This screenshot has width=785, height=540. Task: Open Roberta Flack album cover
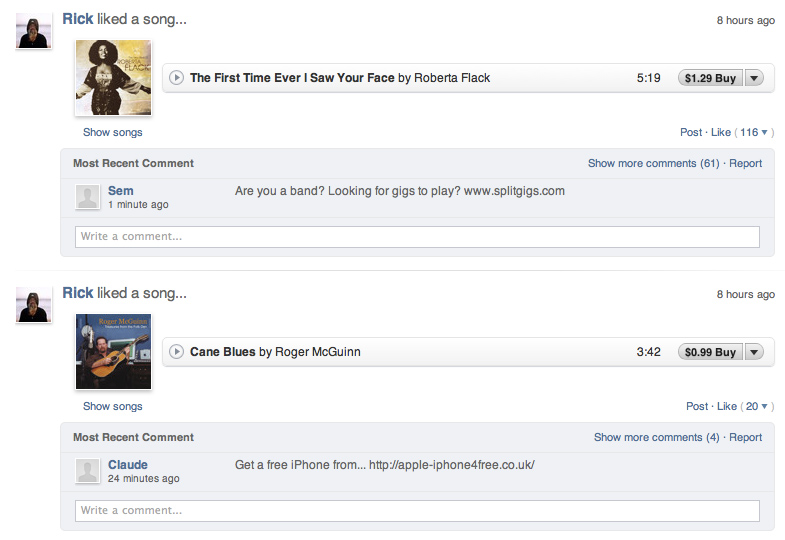click(113, 78)
